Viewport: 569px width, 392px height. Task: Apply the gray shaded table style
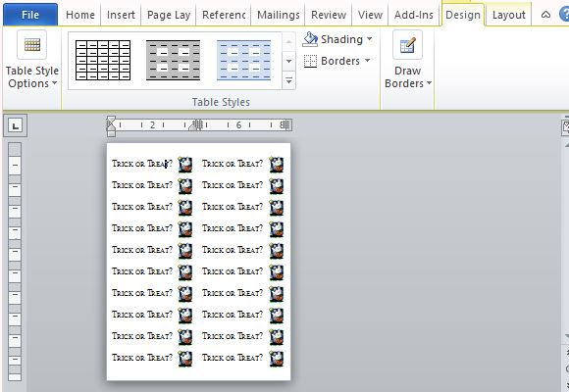click(x=173, y=60)
